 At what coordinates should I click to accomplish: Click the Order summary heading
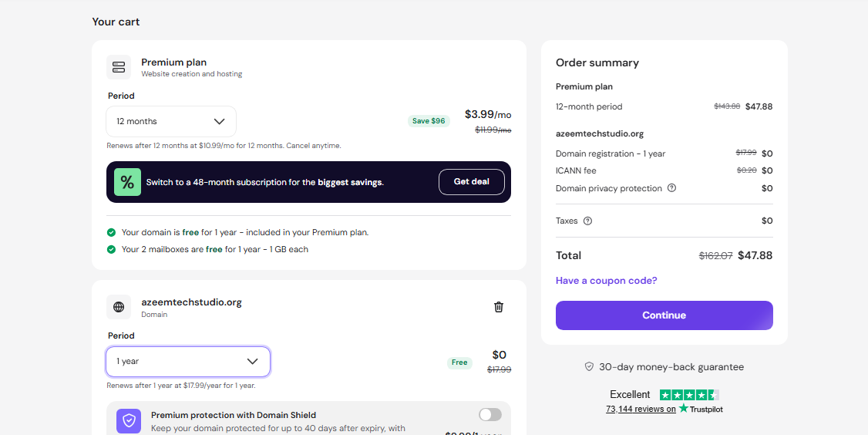[597, 62]
